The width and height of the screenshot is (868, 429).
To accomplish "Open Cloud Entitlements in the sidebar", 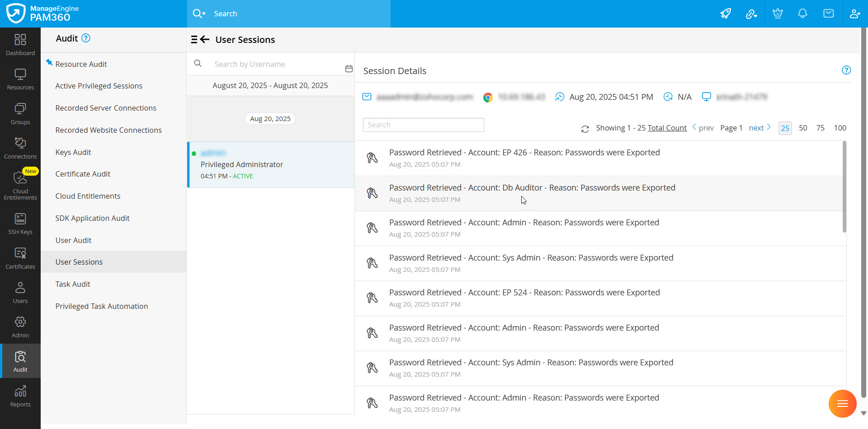I will [20, 185].
